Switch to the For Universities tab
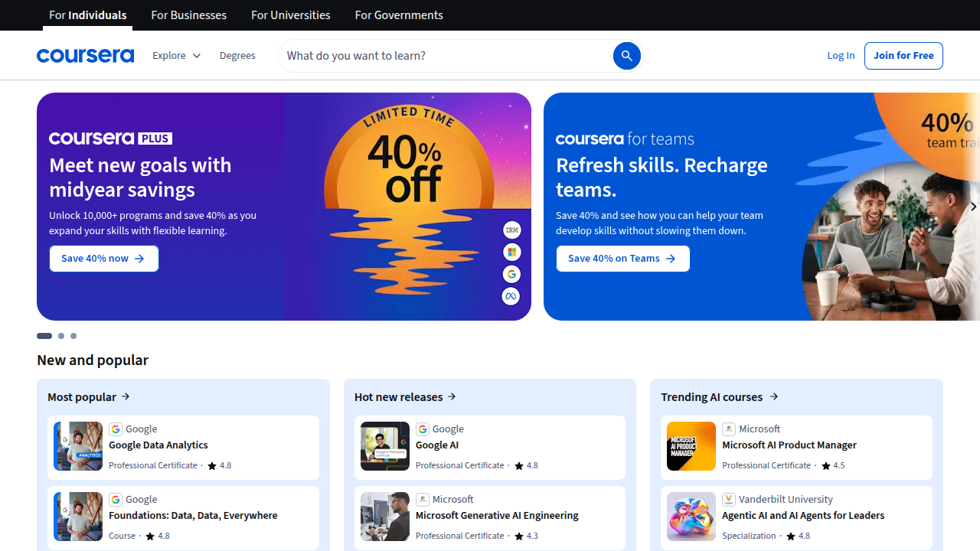The height and width of the screenshot is (551, 980). [291, 15]
